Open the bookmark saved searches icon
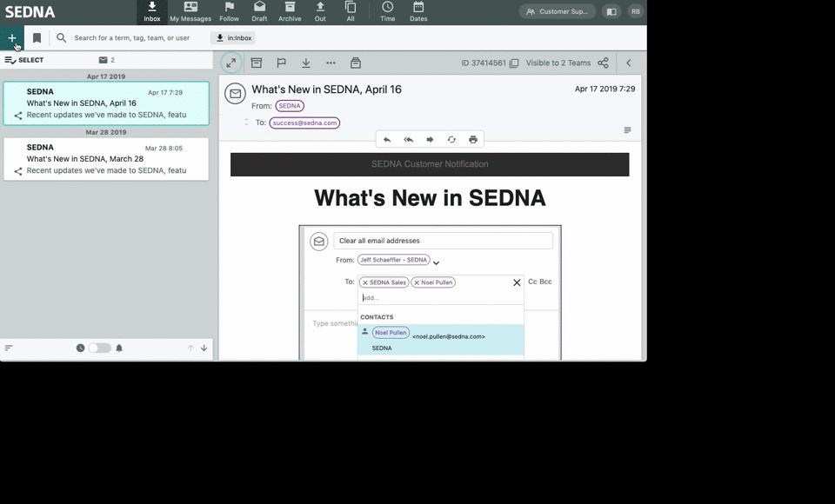The width and height of the screenshot is (835, 504). (x=37, y=38)
